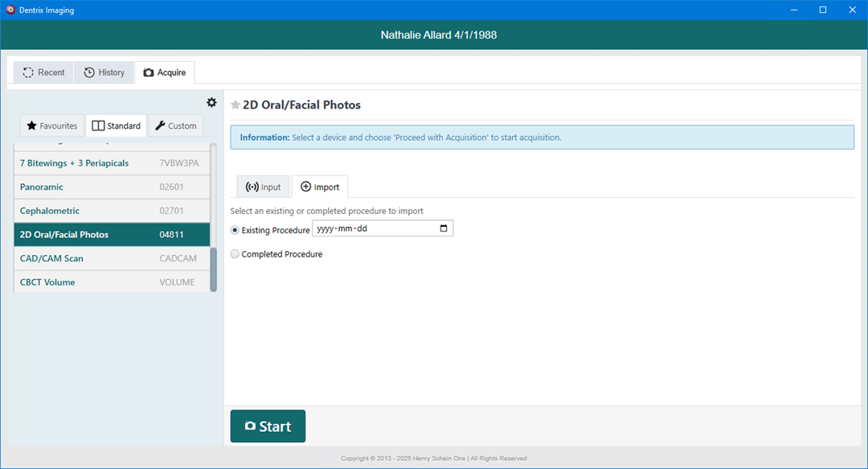Select the Panoramic procedure
The width and height of the screenshot is (868, 469).
pos(112,187)
